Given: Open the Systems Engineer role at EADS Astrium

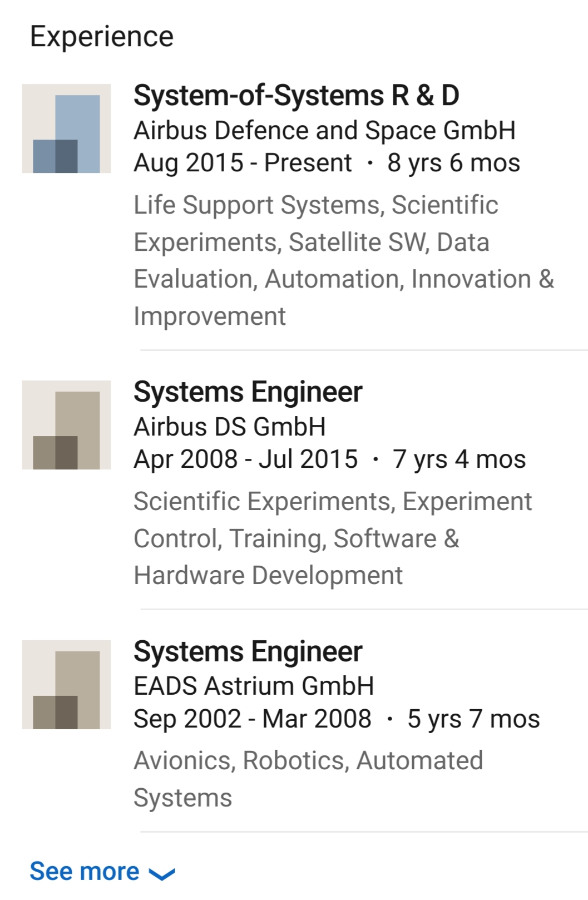Looking at the screenshot, I should 248,651.
